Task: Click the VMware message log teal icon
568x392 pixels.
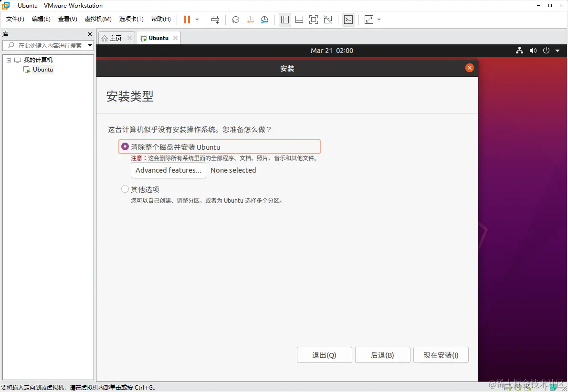Action: [x=553, y=387]
